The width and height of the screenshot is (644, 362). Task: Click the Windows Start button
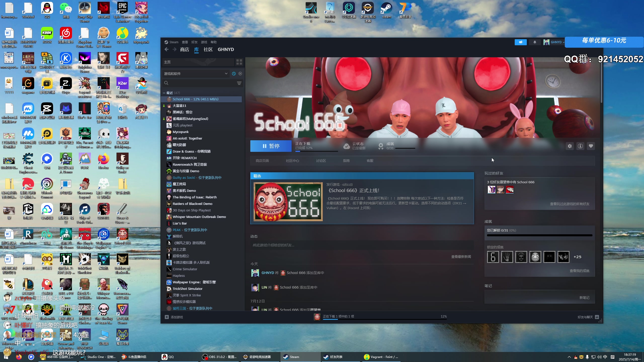pyautogui.click(x=6, y=357)
